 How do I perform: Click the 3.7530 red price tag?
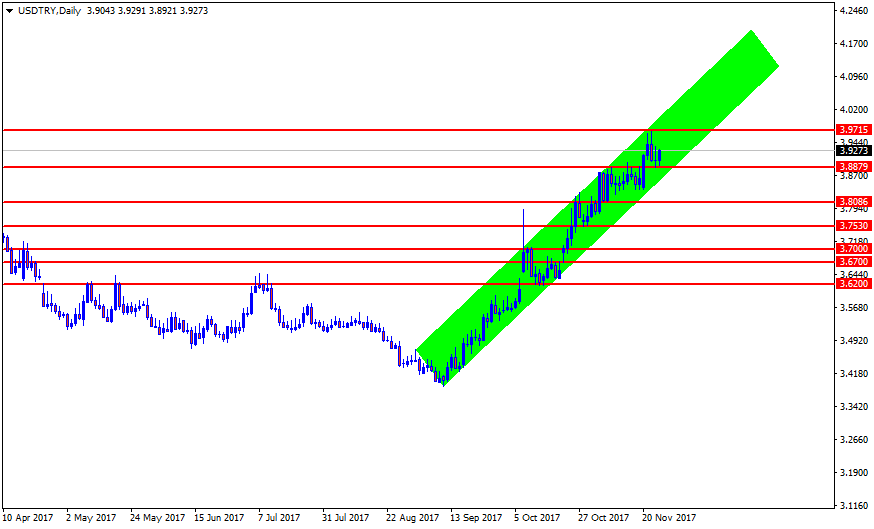(852, 226)
